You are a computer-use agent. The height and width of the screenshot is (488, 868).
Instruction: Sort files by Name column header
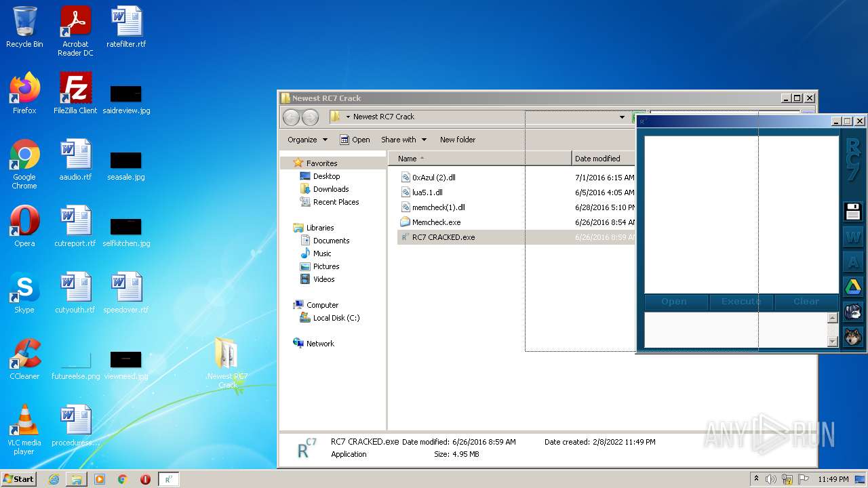(x=479, y=159)
